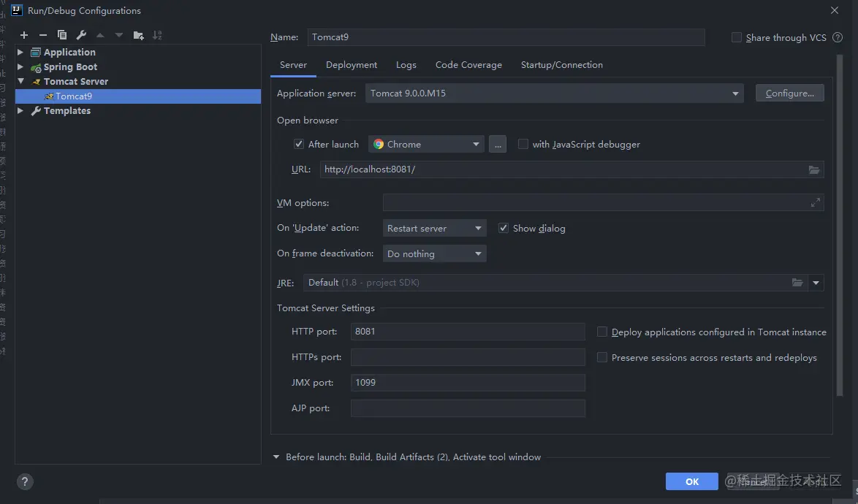
Task: Enable Preserve sessions across restarts
Action: (x=602, y=357)
